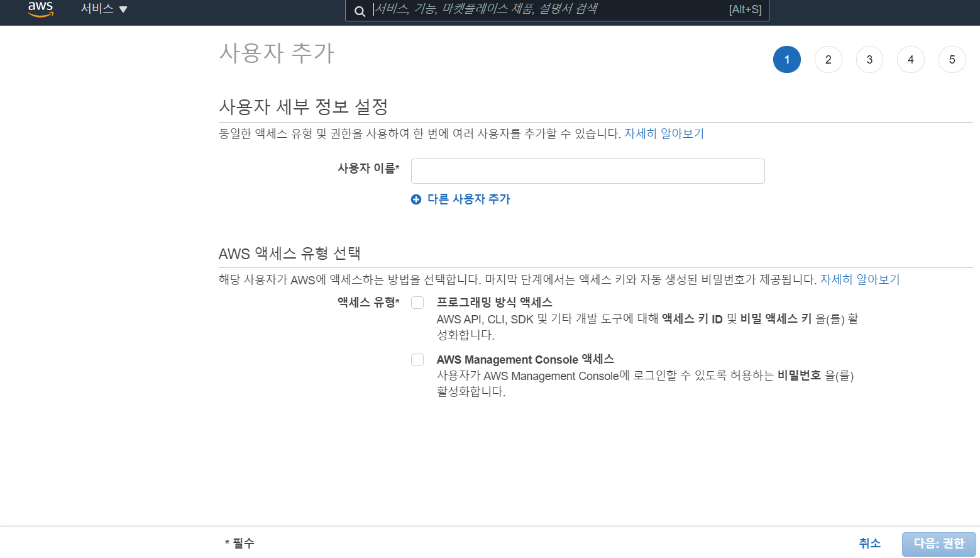
Task: Enable 프로그래밍 방식 액세스 checkbox
Action: (417, 303)
